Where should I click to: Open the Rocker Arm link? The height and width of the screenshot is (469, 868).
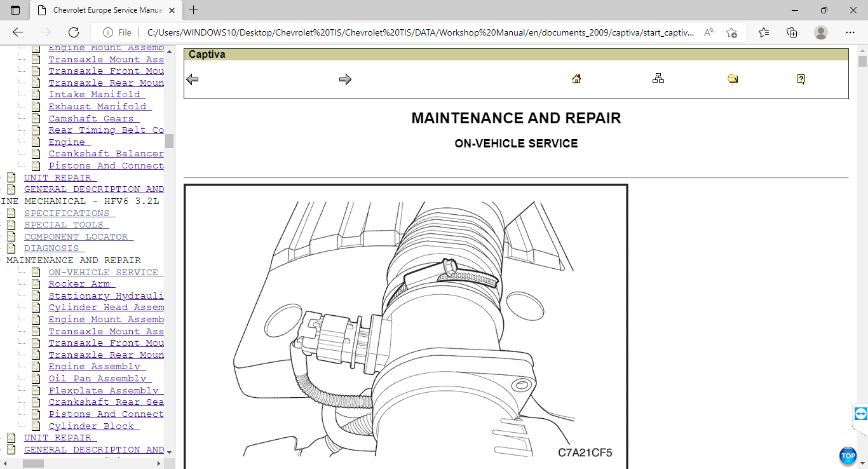(x=79, y=284)
